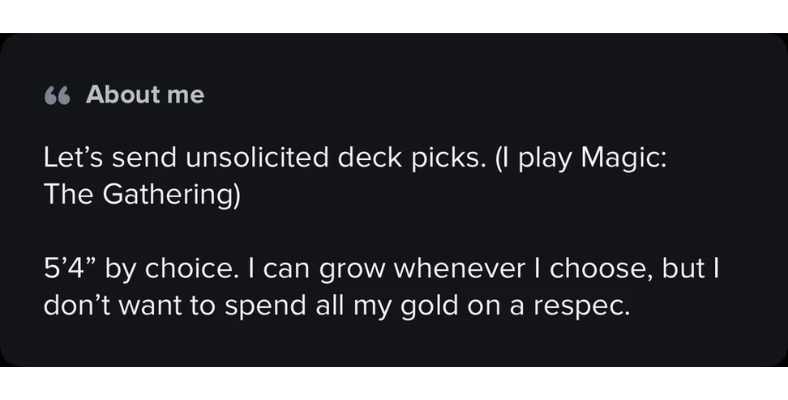Click the quotation mark icon

[57, 96]
